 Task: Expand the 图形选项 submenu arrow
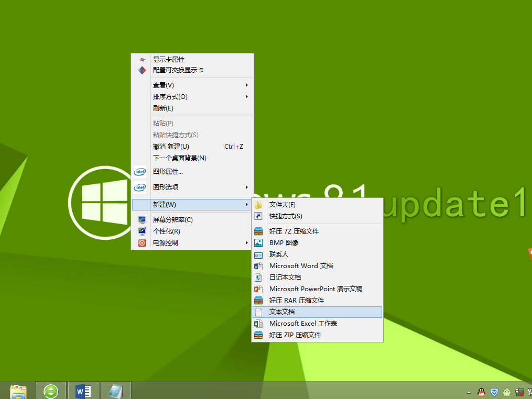click(247, 187)
